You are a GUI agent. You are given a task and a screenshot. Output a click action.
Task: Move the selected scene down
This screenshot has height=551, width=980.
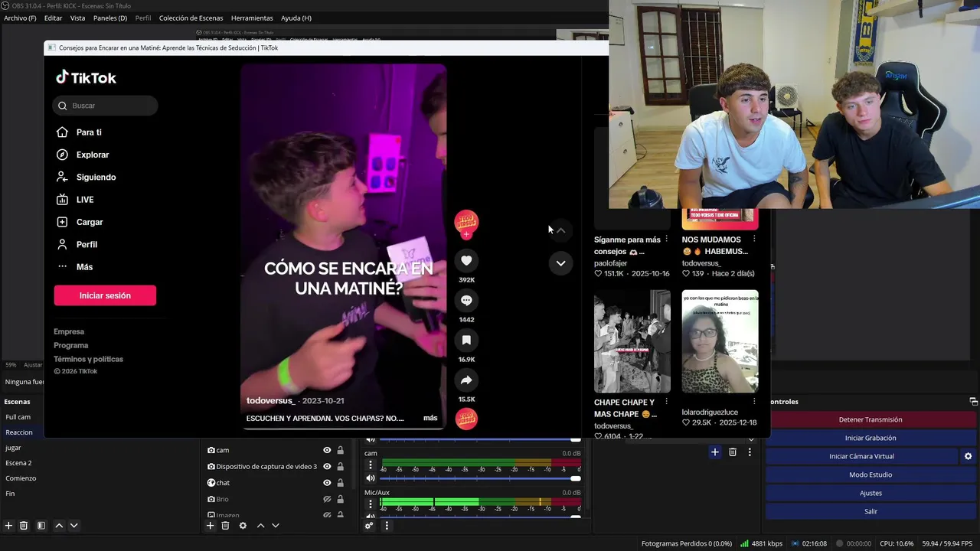tap(73, 526)
